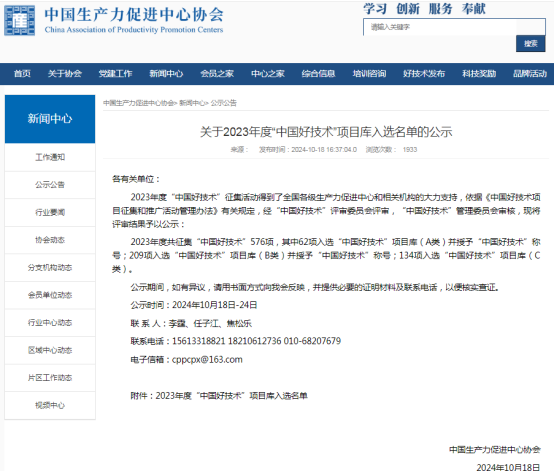Click the site title 中国生产力促进中心协会
554x472 pixels.
click(134, 14)
